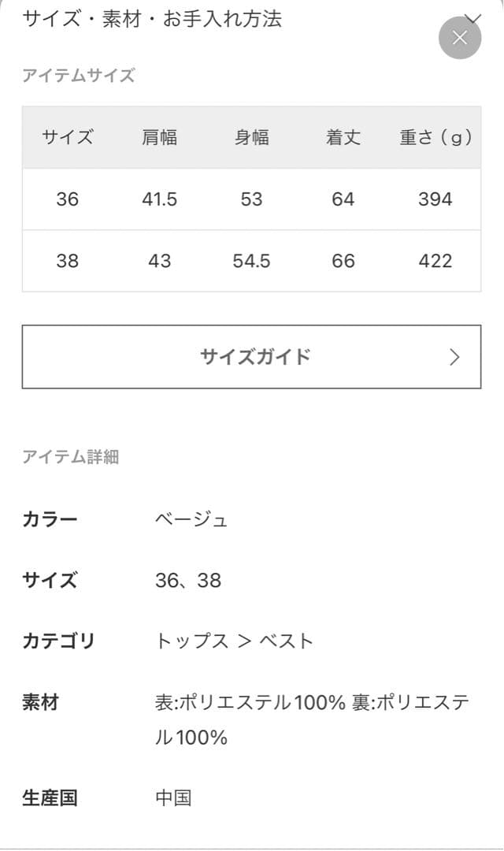Viewport: 504px width, 851px height.
Task: Click the 肩幅 column header
Action: [x=161, y=137]
